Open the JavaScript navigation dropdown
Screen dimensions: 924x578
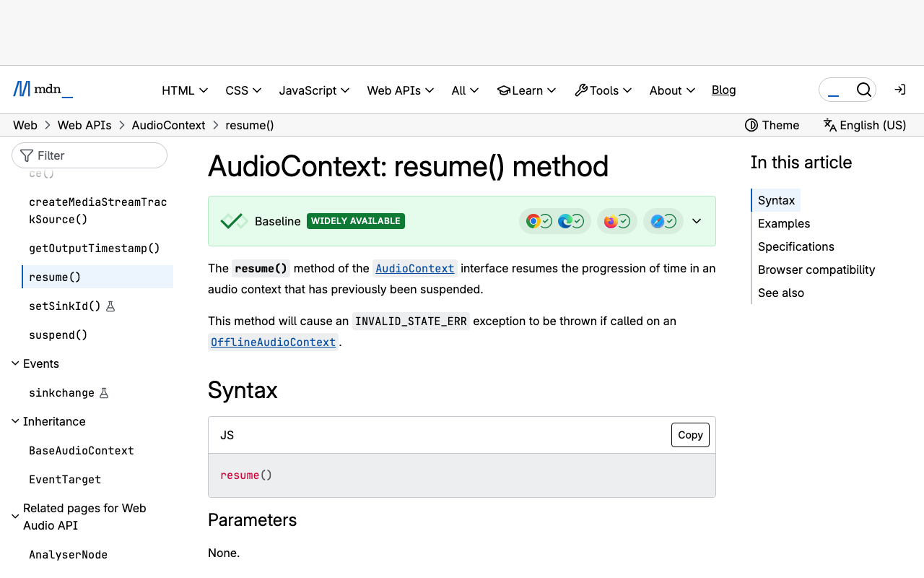pyautogui.click(x=314, y=90)
